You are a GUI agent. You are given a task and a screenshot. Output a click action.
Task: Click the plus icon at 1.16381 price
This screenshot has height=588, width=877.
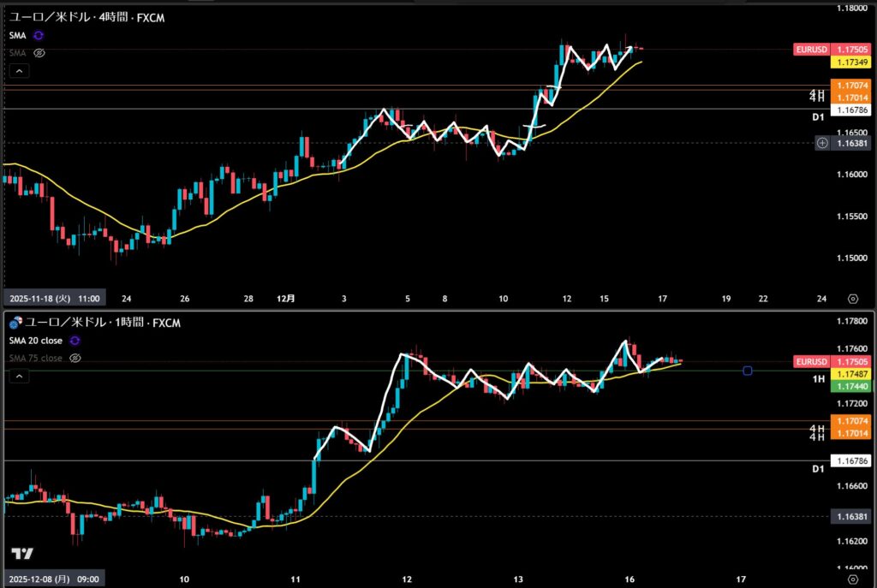click(822, 143)
